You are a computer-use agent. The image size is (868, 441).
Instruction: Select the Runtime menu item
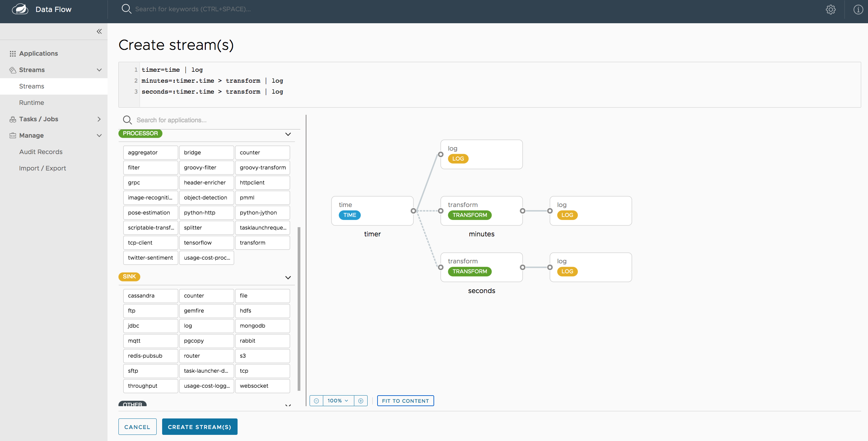pyautogui.click(x=31, y=102)
